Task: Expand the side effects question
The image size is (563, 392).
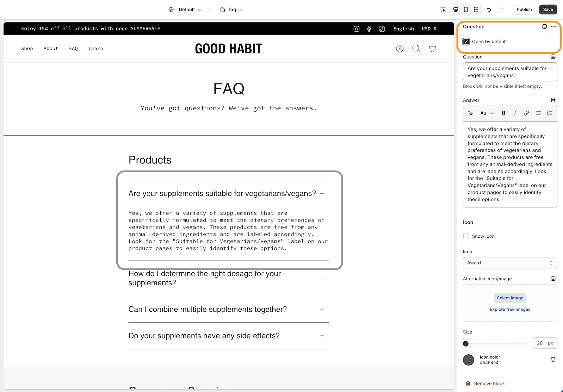Action: coord(322,336)
